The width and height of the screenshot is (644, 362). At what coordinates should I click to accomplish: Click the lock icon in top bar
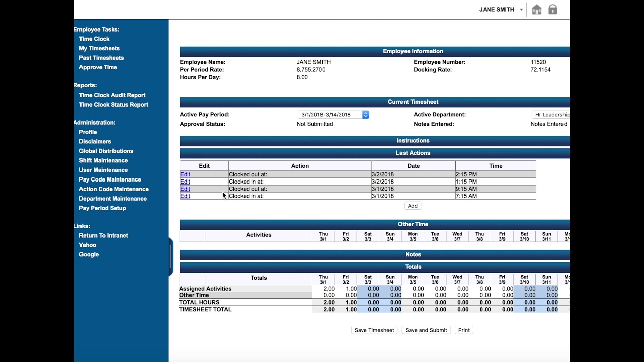553,10
